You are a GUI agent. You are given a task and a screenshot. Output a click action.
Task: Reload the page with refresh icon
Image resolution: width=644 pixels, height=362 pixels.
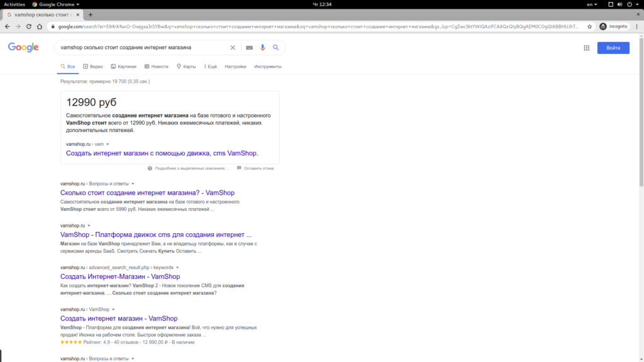(29, 26)
